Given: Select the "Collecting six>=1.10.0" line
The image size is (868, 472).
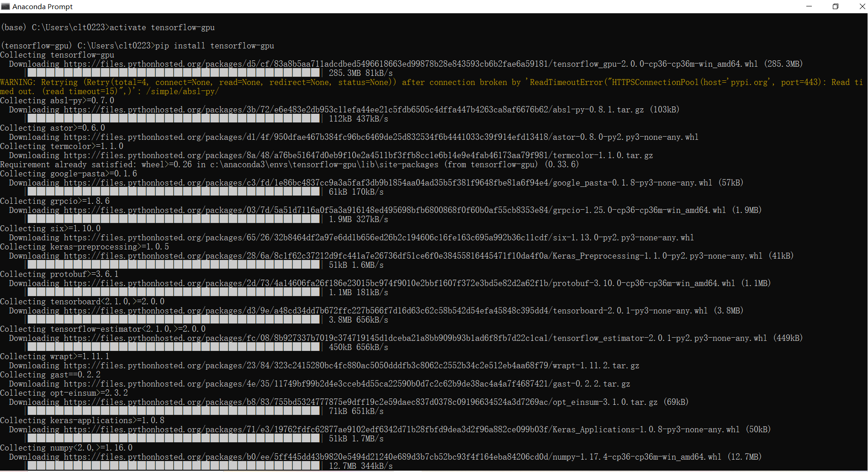Looking at the screenshot, I should coord(50,228).
